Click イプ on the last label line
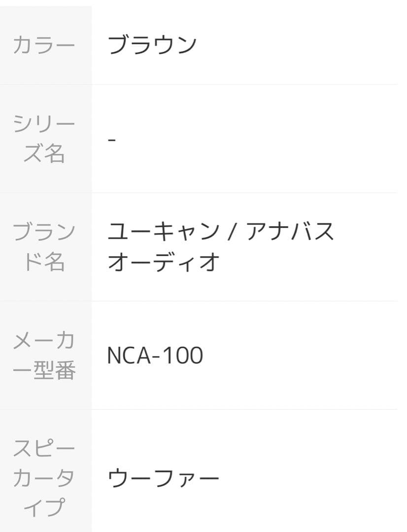407x532 pixels. pyautogui.click(x=44, y=508)
